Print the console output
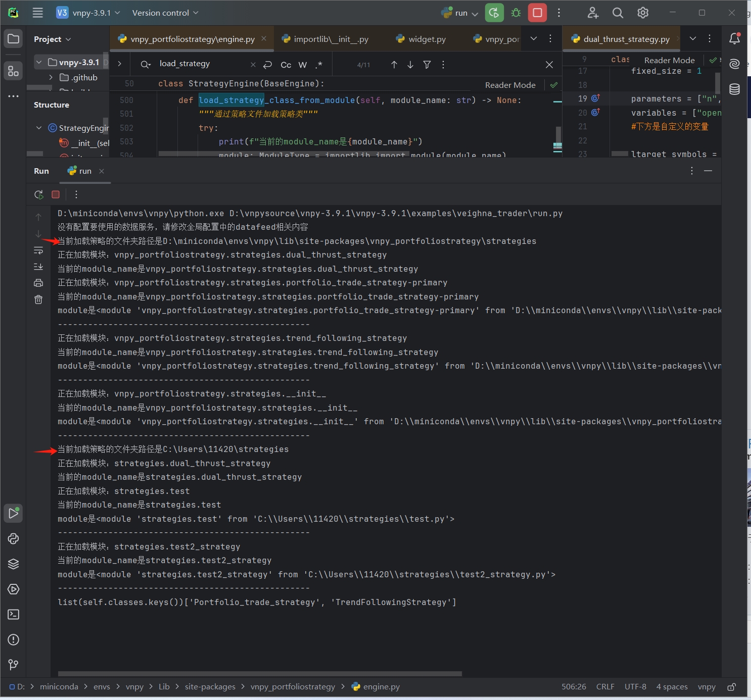This screenshot has height=700, width=751. point(38,283)
